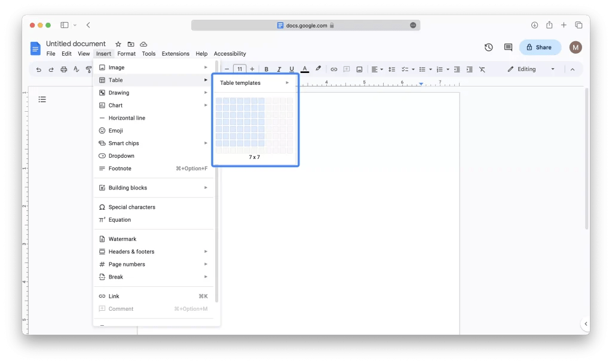The height and width of the screenshot is (364, 612).
Task: Select Dropdown in the Insert menu
Action: (154, 155)
